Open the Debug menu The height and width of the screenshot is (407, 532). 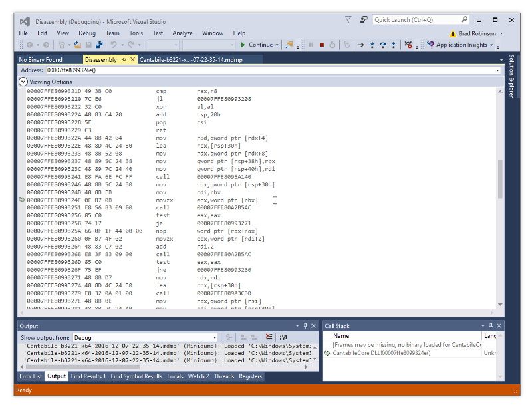[x=87, y=33]
